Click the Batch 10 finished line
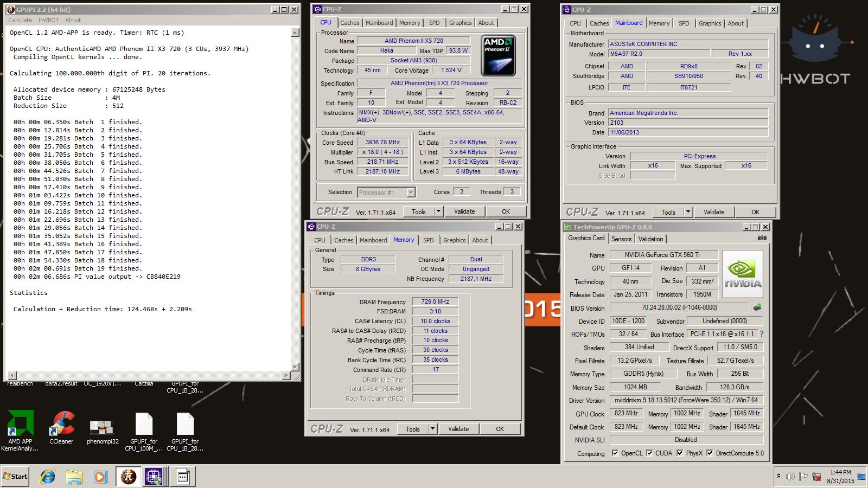Viewport: 868px width, 488px height. (78, 195)
